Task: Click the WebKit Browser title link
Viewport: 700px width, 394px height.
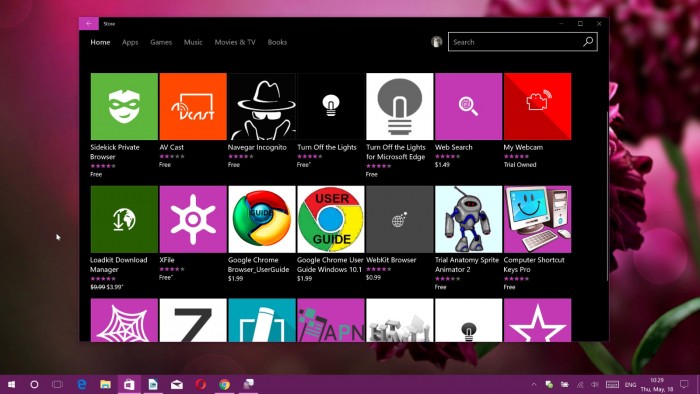Action: (x=391, y=260)
